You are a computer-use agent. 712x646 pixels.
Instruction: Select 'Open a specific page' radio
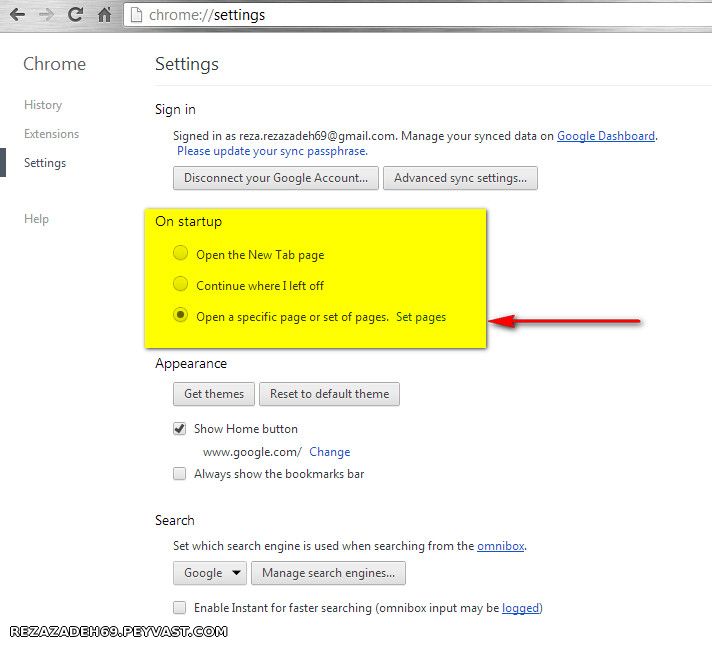pos(180,315)
